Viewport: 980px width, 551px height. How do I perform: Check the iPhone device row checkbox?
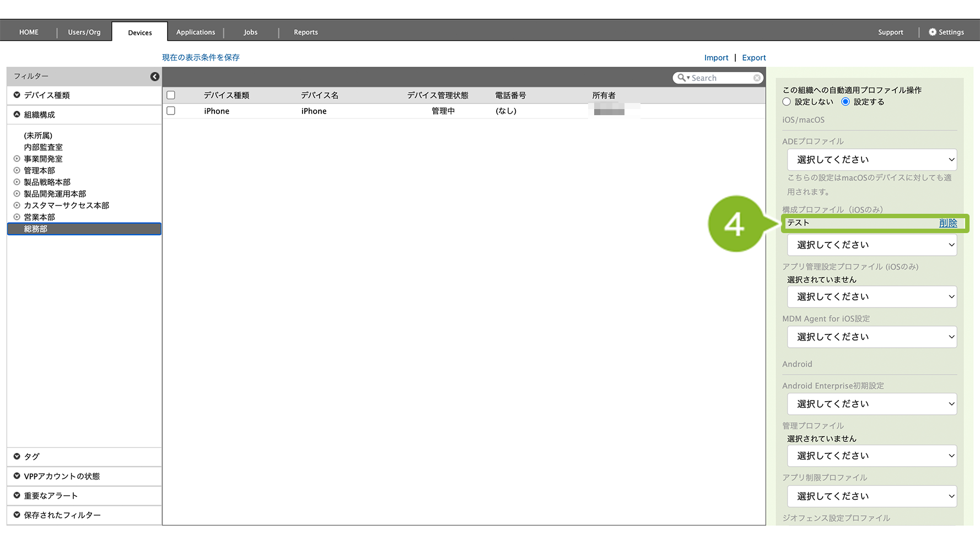coord(171,111)
